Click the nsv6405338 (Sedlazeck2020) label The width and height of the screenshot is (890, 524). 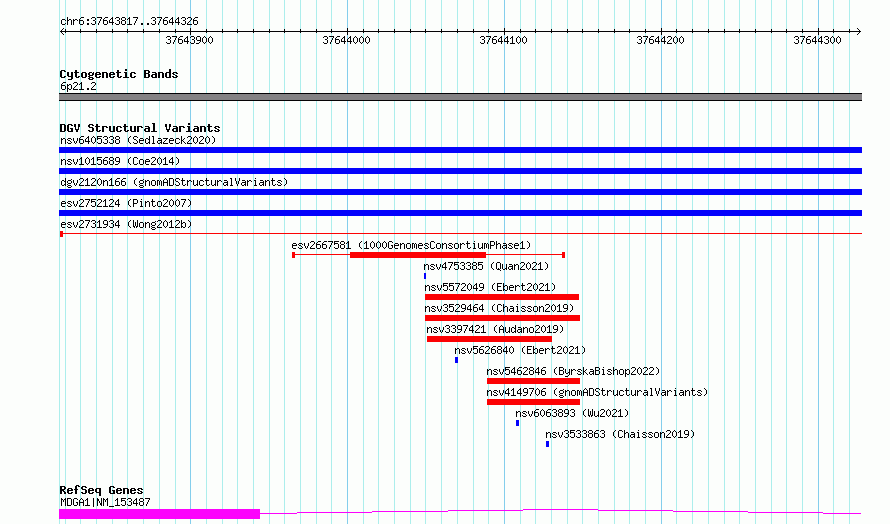pyautogui.click(x=138, y=140)
